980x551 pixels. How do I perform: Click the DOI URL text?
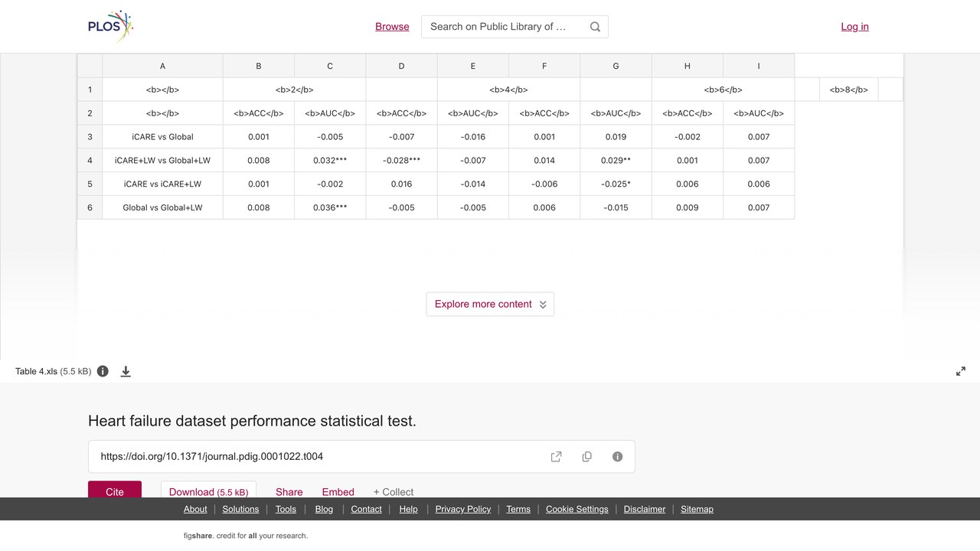click(x=212, y=456)
